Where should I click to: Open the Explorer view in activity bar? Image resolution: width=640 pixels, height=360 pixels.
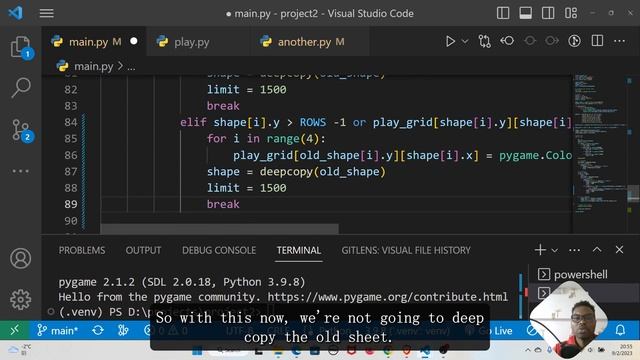click(20, 47)
